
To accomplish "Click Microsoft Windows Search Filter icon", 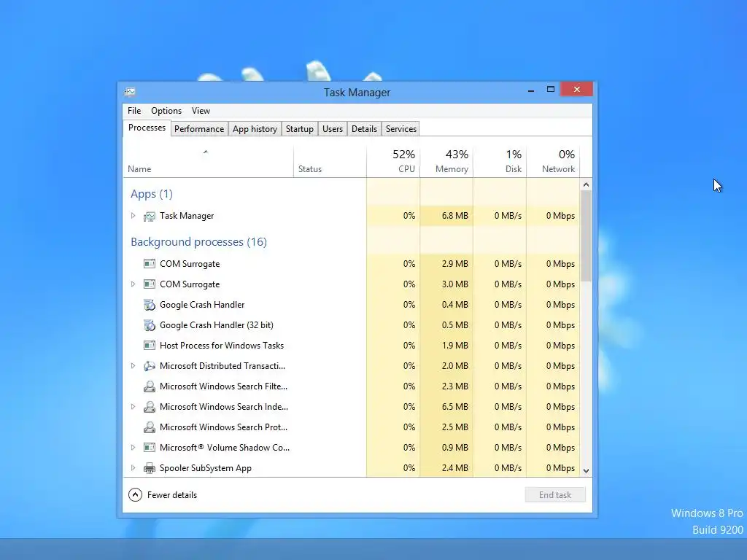I will coord(149,386).
